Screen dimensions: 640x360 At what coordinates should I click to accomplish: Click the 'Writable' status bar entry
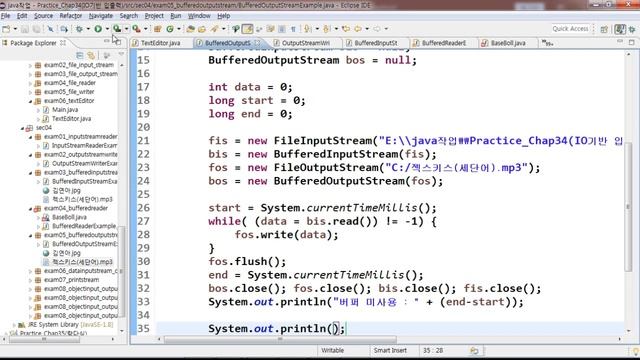332,351
